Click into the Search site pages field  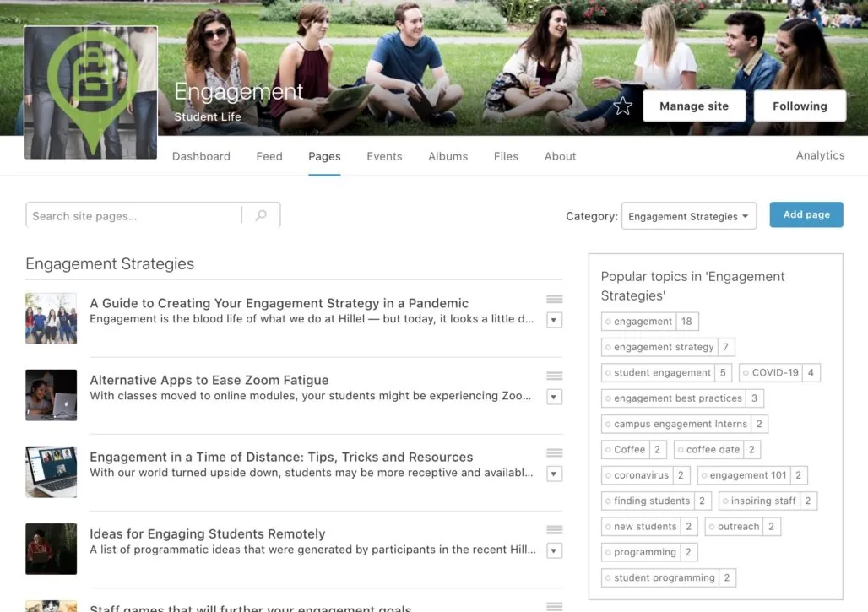(x=133, y=215)
